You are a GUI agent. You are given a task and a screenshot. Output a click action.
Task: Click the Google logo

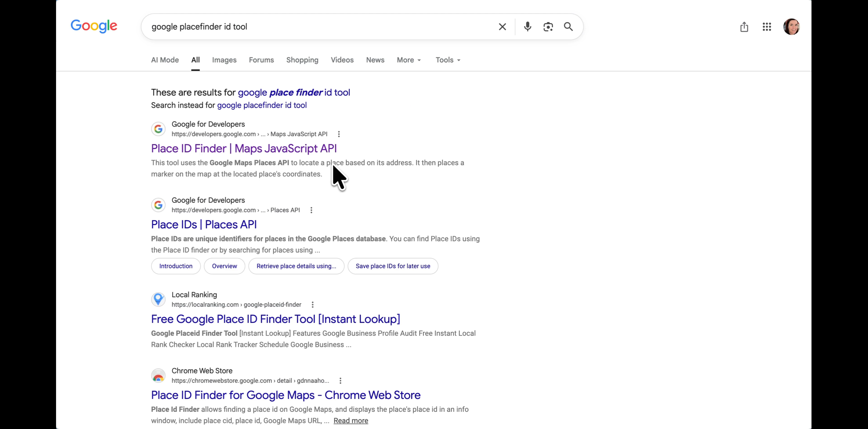tap(94, 26)
